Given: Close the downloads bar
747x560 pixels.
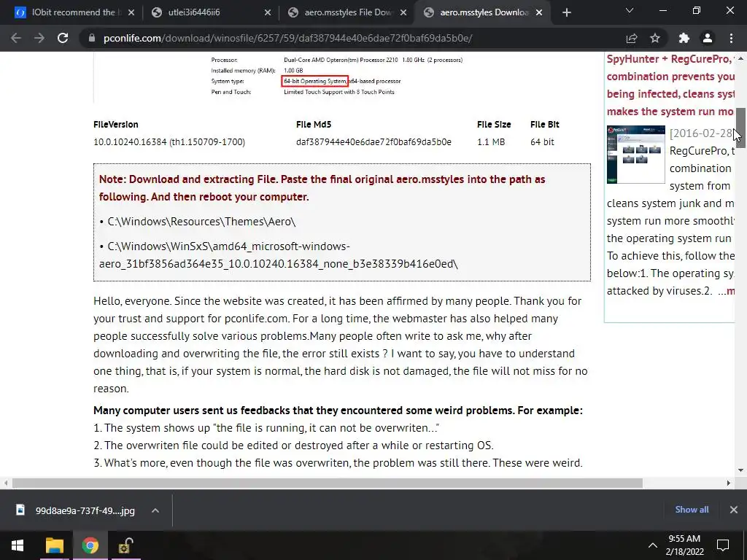Looking at the screenshot, I should point(734,510).
